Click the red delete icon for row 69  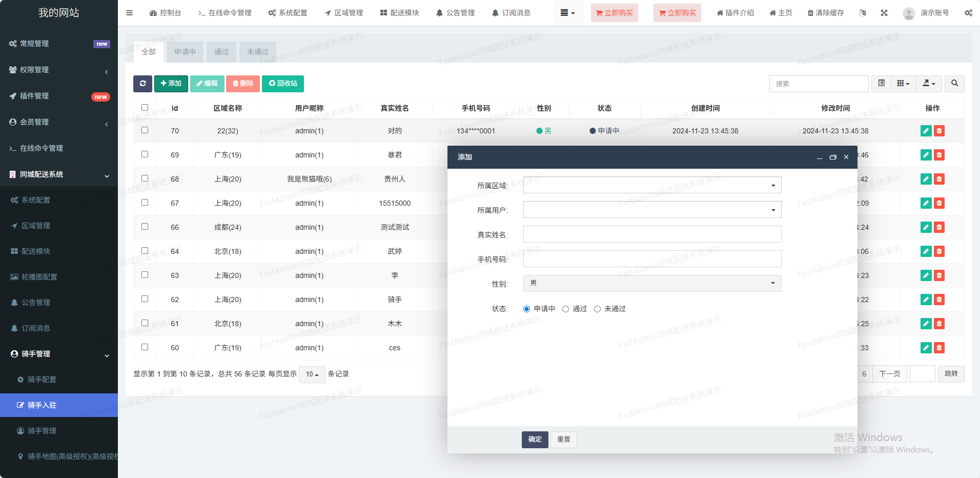[x=939, y=155]
